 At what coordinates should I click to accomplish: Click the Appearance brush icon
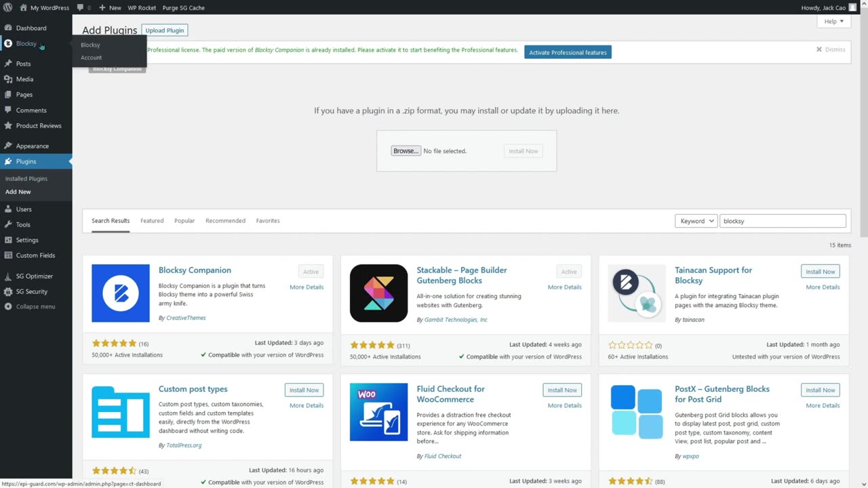point(8,146)
